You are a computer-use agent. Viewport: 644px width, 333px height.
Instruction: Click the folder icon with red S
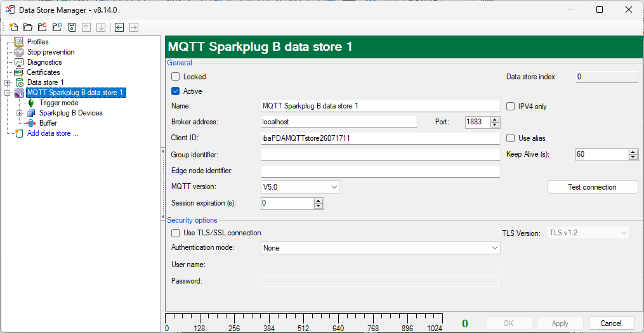tap(42, 27)
